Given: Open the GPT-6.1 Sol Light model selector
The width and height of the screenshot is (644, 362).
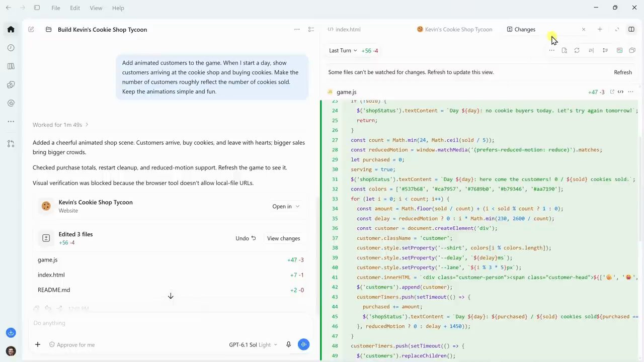Looking at the screenshot, I should 253,345.
